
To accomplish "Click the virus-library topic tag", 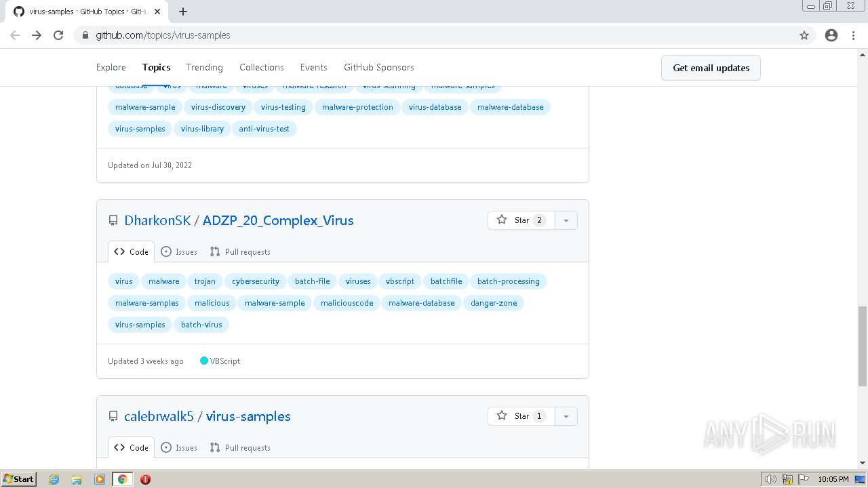I will [x=202, y=129].
